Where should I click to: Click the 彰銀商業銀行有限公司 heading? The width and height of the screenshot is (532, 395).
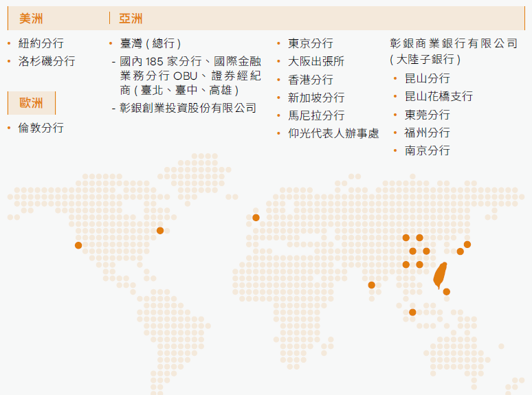454,43
